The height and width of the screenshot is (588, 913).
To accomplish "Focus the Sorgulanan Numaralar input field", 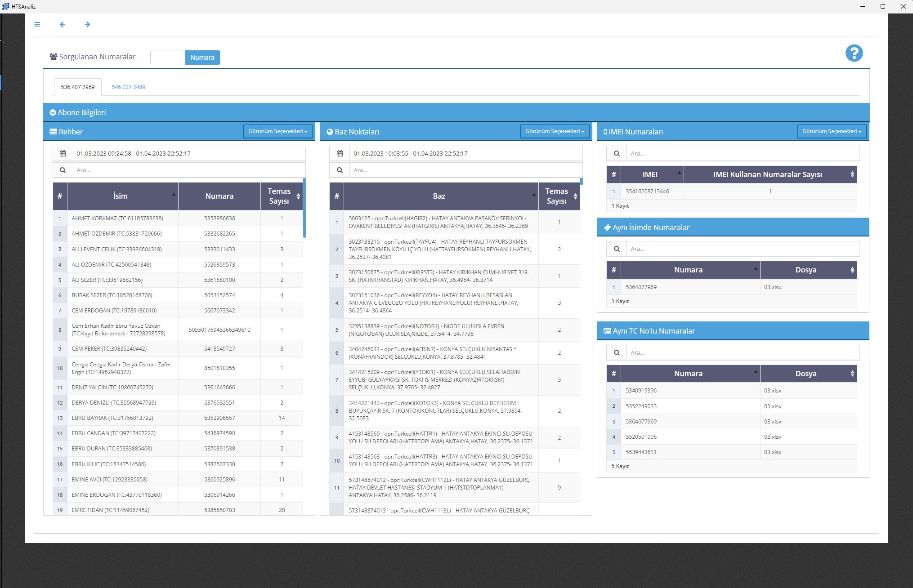I will pos(168,58).
